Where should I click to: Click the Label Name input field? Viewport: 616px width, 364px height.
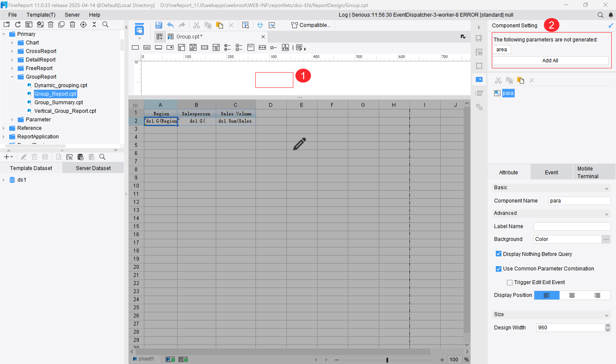572,226
